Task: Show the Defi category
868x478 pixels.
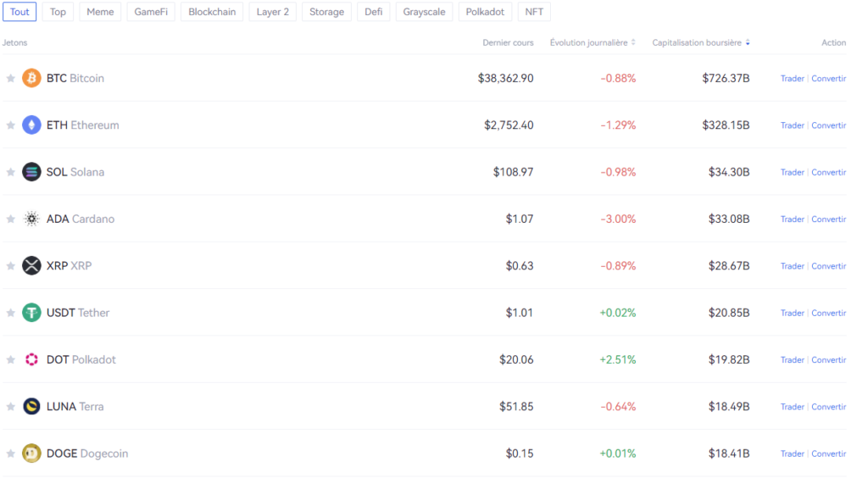Action: click(374, 12)
